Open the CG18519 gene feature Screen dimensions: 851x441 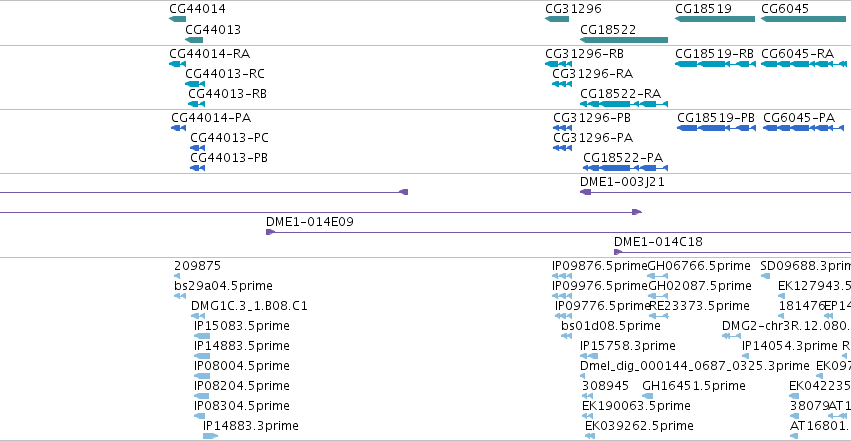[x=715, y=19]
